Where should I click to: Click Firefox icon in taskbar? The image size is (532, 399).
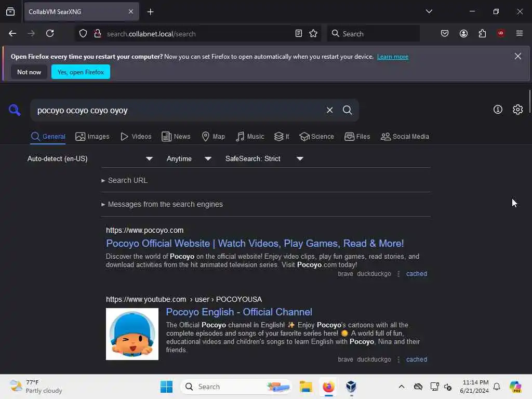tap(328, 387)
